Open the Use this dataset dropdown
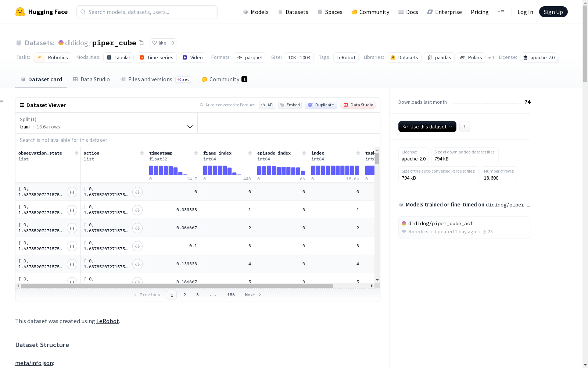The height and width of the screenshot is (368, 588). [x=427, y=127]
